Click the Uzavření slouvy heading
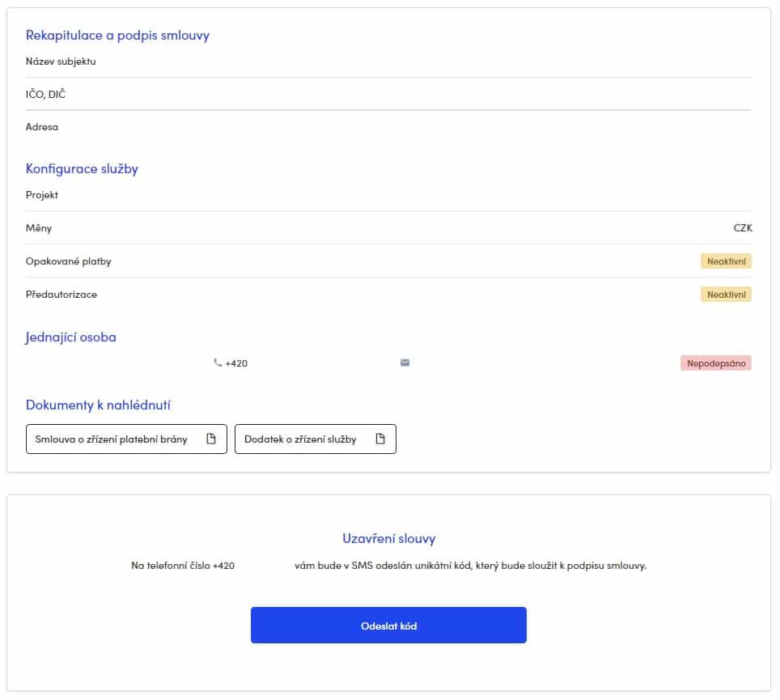The width and height of the screenshot is (780, 700). tap(389, 537)
